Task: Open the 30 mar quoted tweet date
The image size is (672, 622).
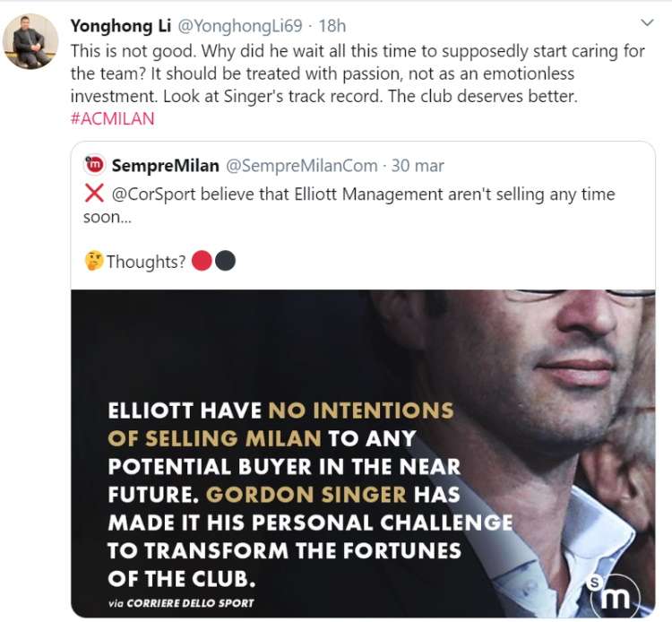Action: click(x=418, y=166)
